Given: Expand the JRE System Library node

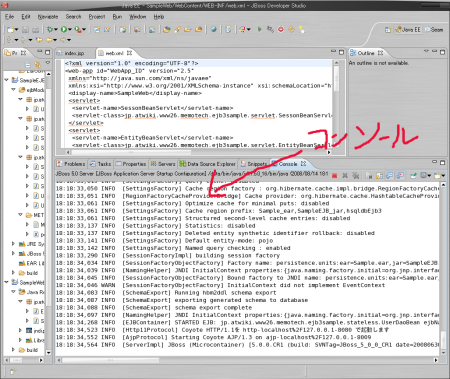Looking at the screenshot, I should coord(13,244).
